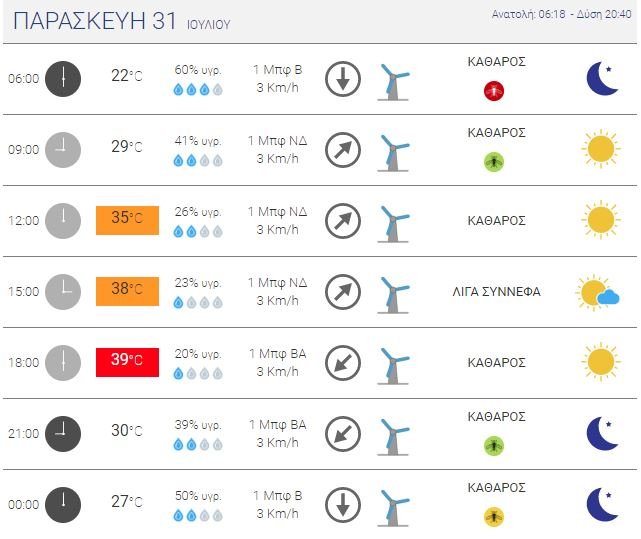Click the ΛΙΓΑ ΣΥΝΝΕΦΑ condition label
Screen dimensions: 641x539
tap(496, 292)
